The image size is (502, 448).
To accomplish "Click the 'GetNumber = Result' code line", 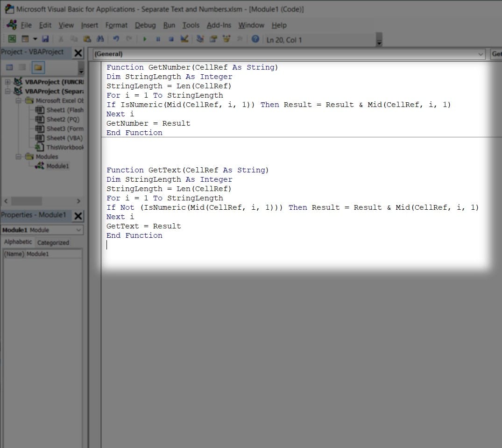I will (x=148, y=123).
